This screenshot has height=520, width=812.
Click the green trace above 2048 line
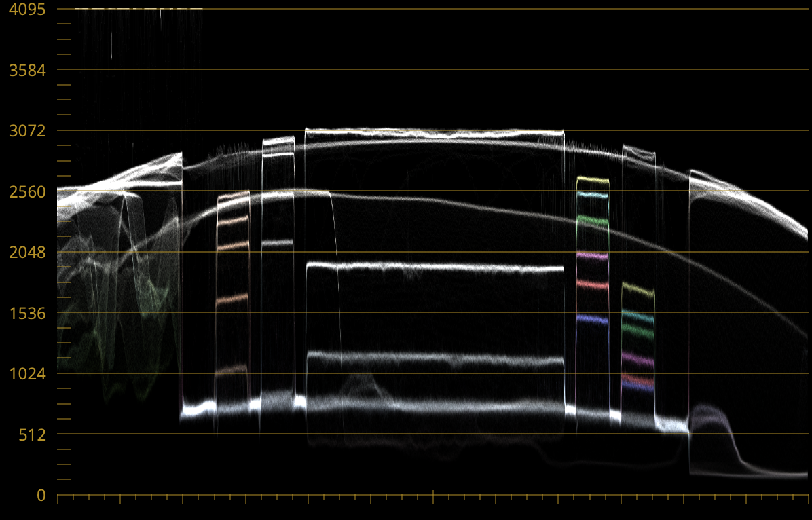593,220
